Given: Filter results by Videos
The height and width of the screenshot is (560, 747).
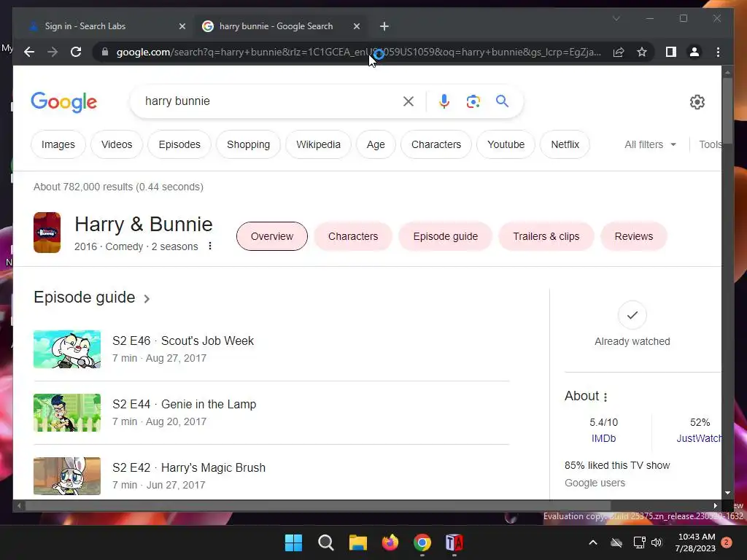Looking at the screenshot, I should [117, 144].
